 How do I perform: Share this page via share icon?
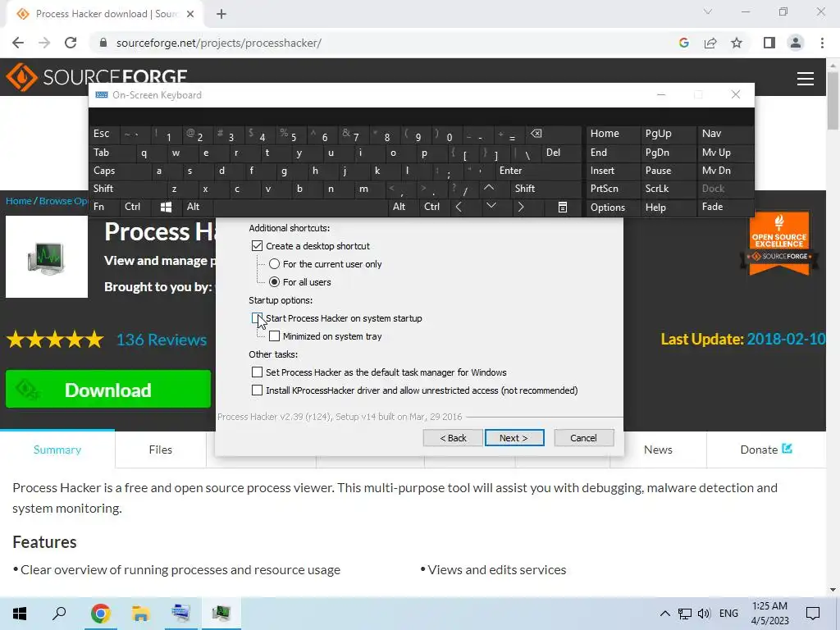pos(710,43)
